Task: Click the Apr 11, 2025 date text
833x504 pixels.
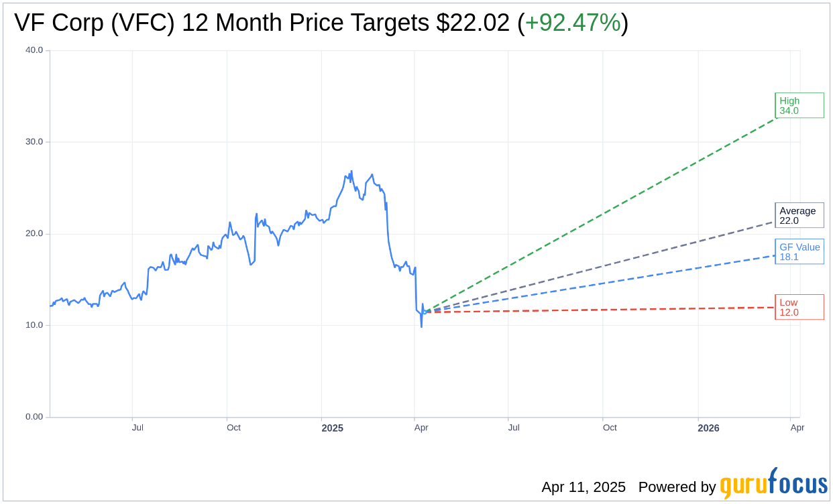Action: coord(584,487)
